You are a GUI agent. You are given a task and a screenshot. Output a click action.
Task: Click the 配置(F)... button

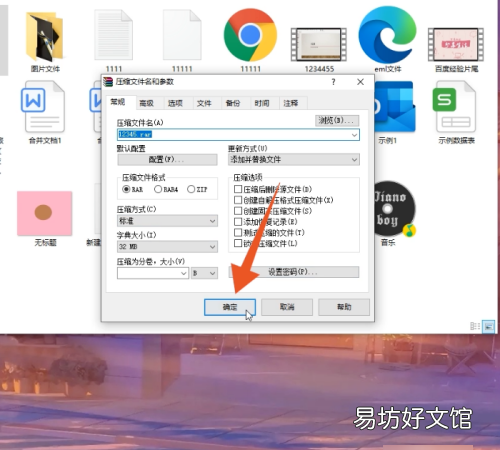pyautogui.click(x=167, y=159)
